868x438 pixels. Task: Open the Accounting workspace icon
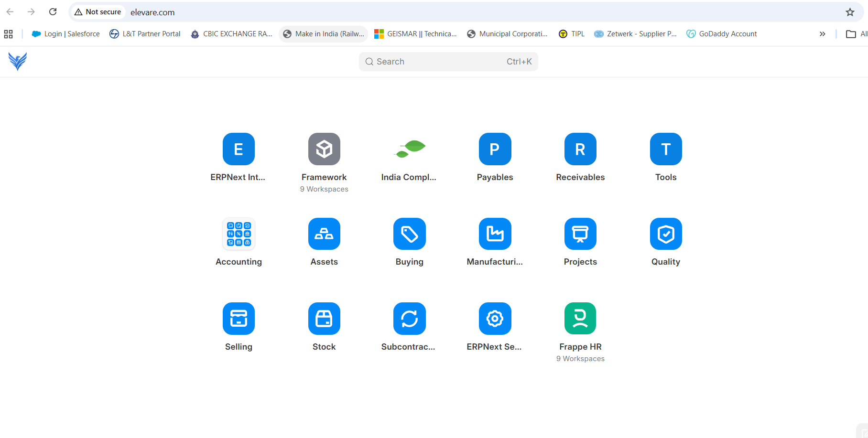(239, 234)
